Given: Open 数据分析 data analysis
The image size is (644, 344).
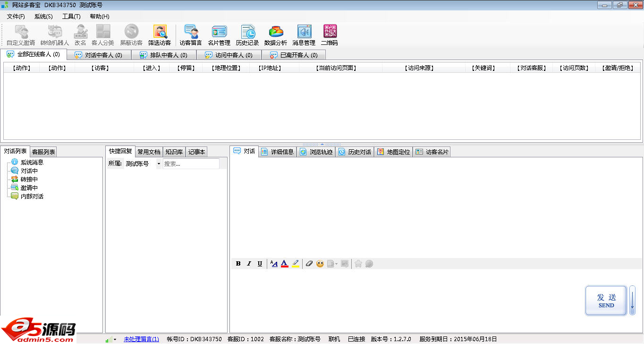Looking at the screenshot, I should click(x=276, y=35).
